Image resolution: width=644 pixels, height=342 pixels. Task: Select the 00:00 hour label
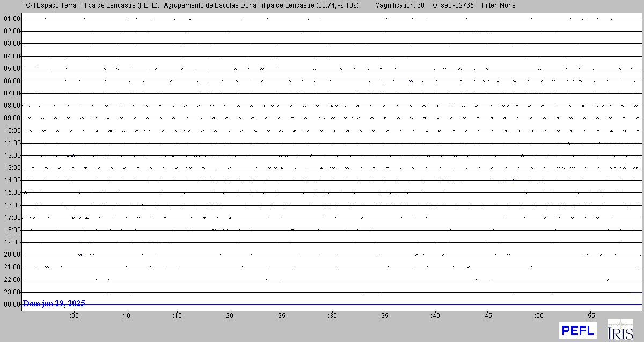12,304
